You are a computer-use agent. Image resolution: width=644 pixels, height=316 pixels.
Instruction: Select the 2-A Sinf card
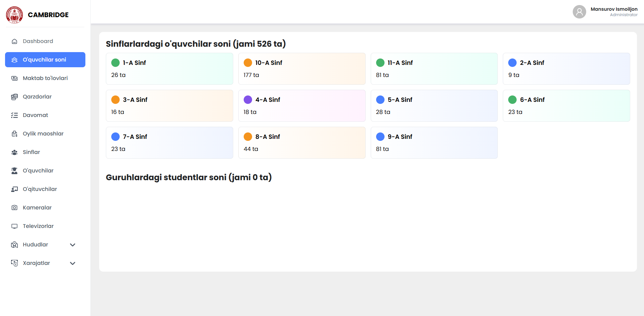[x=566, y=69]
